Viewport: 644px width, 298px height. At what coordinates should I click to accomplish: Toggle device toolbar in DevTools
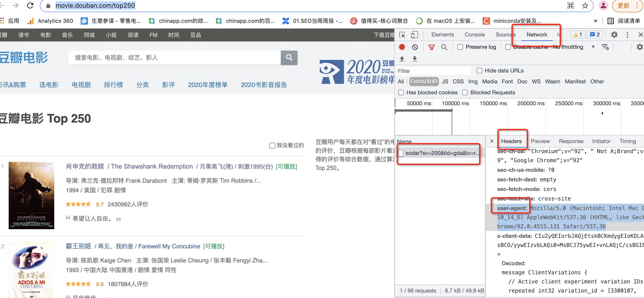coord(414,35)
